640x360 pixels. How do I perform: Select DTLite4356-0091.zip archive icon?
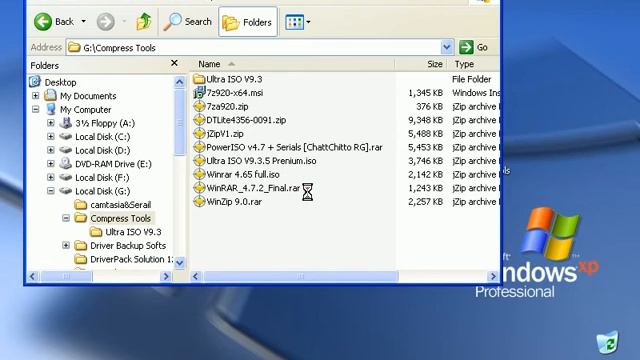pos(199,120)
